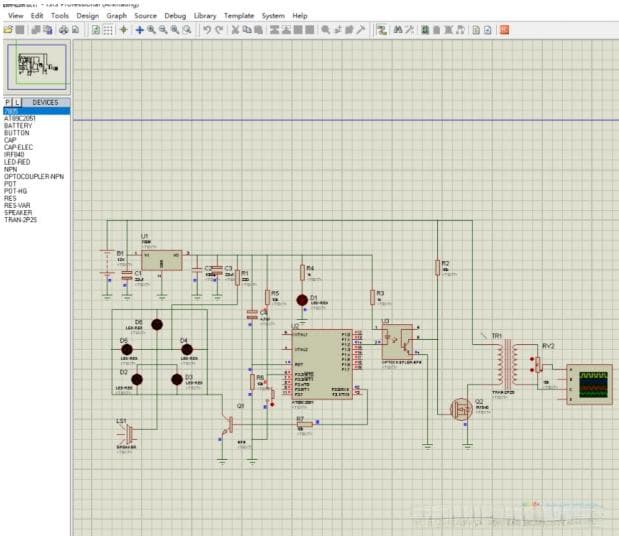Copy the selection to clipboard
Image resolution: width=619 pixels, height=536 pixels.
(247, 30)
